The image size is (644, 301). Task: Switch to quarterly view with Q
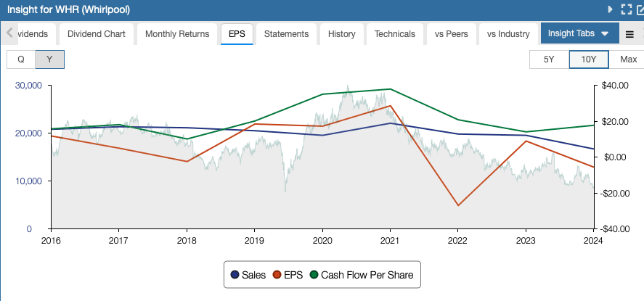click(21, 59)
